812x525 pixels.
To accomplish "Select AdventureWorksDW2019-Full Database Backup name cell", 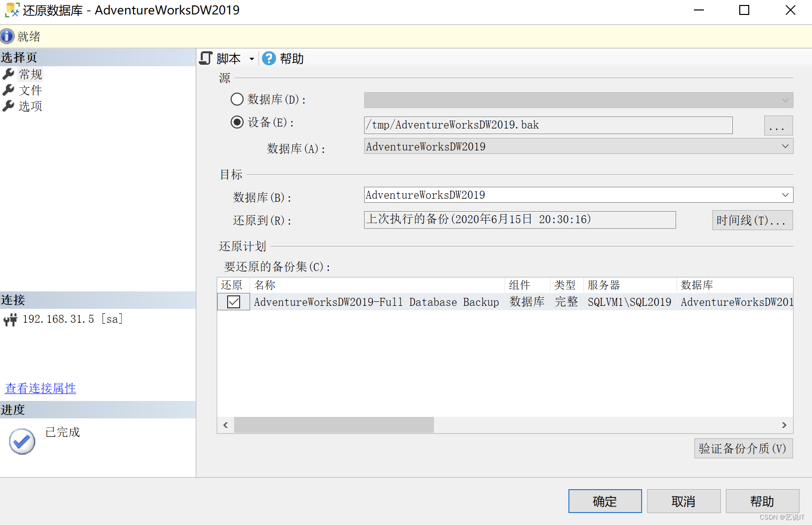I will click(377, 302).
